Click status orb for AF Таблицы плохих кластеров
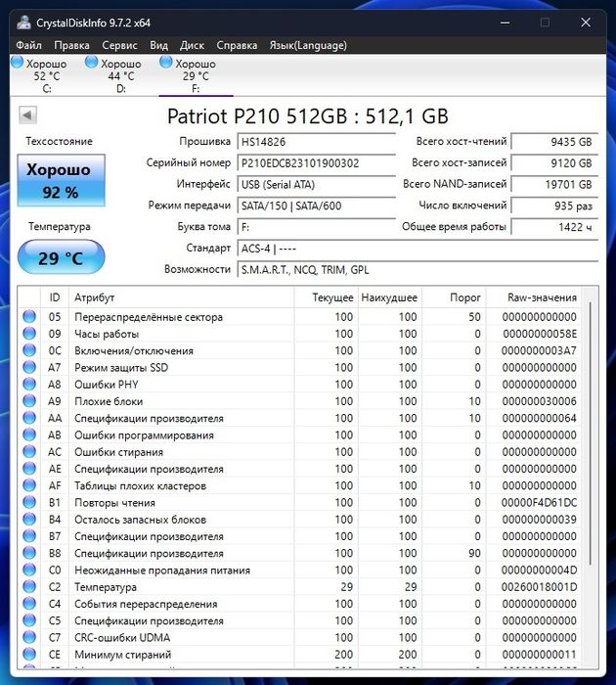 coord(29,485)
